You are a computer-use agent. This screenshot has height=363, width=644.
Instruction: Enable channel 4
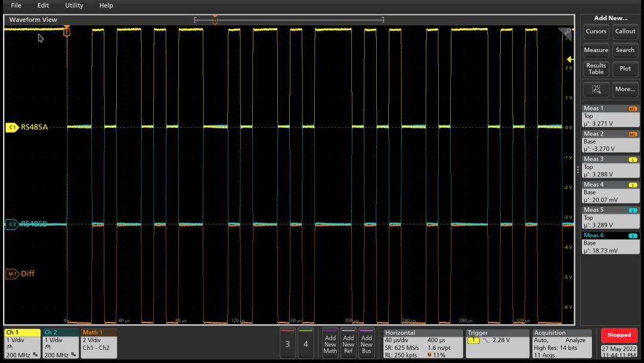(306, 343)
